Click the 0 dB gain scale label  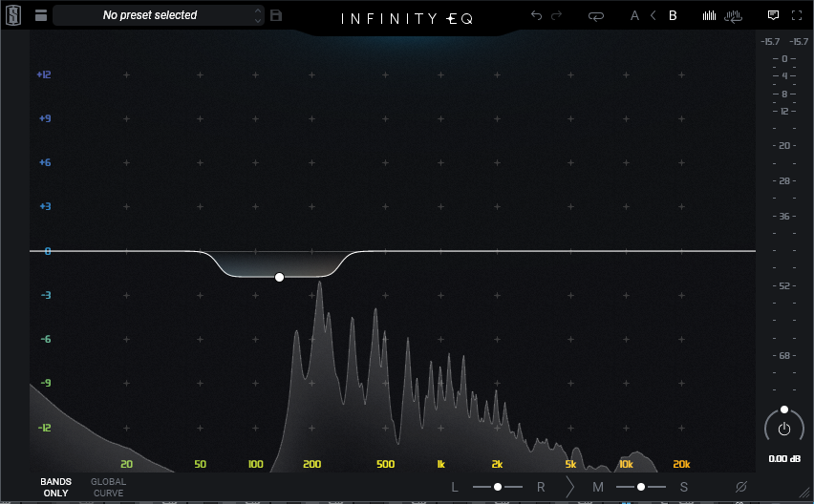click(48, 251)
